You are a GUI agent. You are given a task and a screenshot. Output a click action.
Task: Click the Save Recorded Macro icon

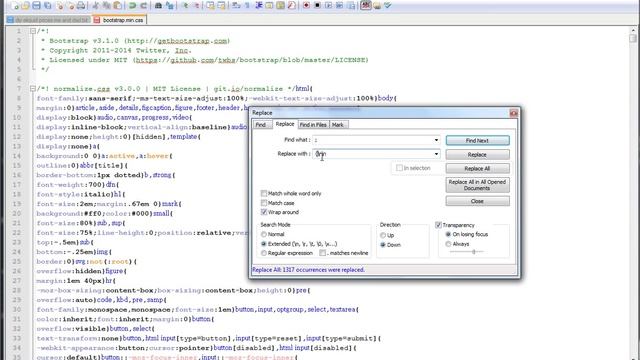tap(351, 5)
